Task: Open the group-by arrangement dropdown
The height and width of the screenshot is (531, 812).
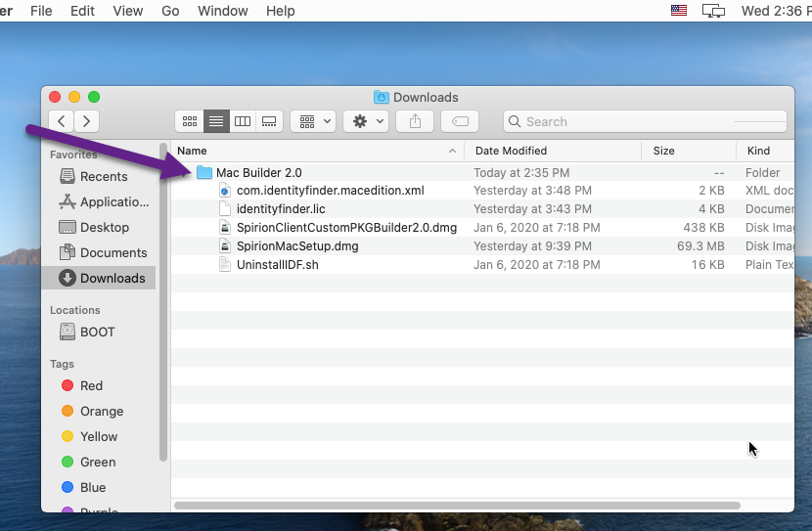Action: click(314, 121)
